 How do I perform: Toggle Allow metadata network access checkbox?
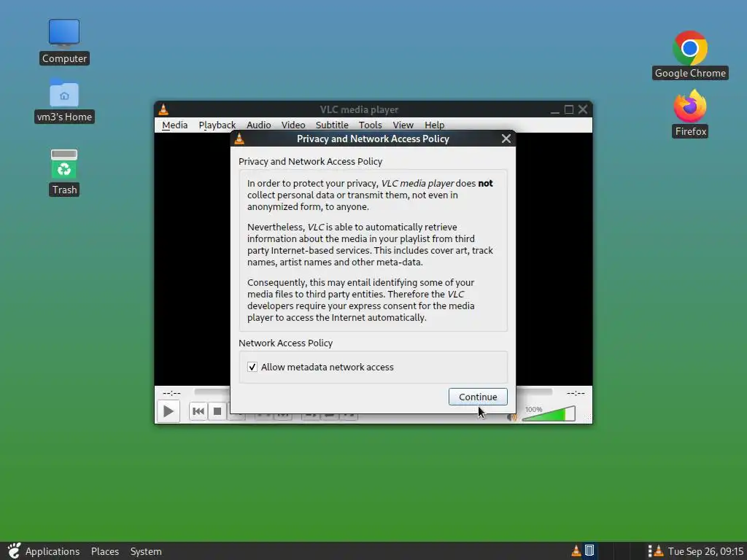pyautogui.click(x=252, y=367)
